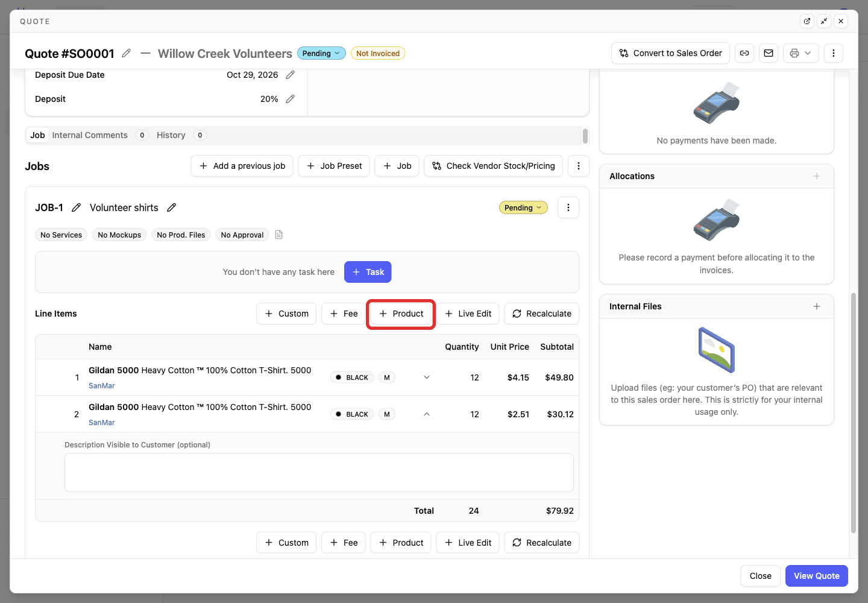Open print options dropdown
Viewport: 868px width, 603px height.
tap(801, 53)
